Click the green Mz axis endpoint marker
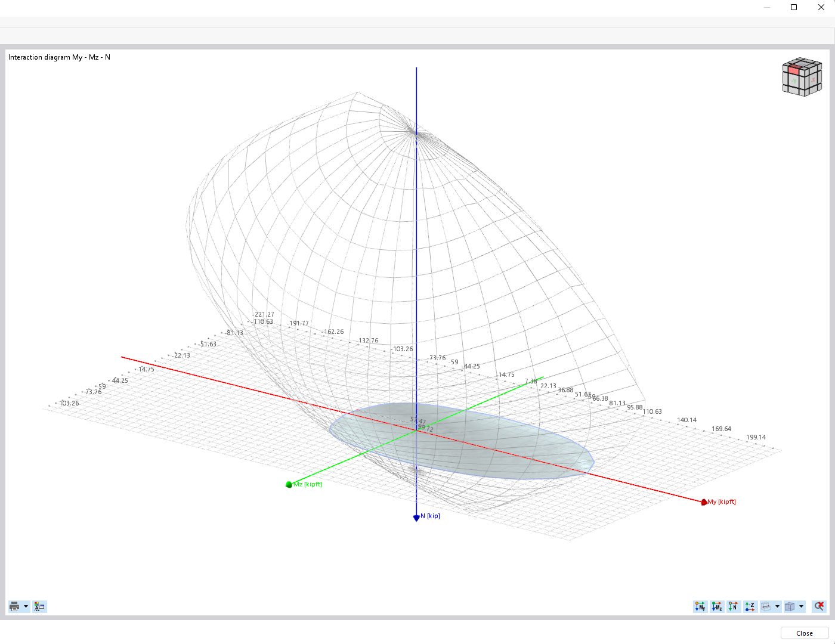Screen dimensions: 835x644 pyautogui.click(x=289, y=484)
